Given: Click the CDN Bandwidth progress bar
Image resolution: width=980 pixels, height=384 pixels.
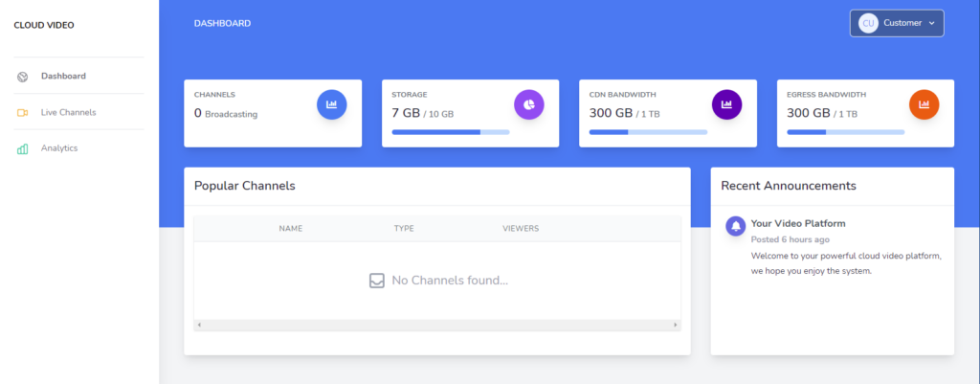Looking at the screenshot, I should 648,132.
